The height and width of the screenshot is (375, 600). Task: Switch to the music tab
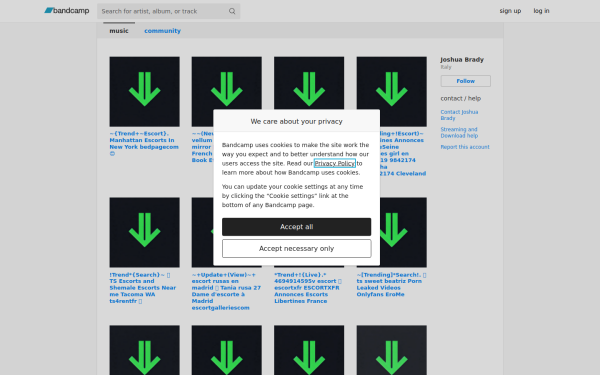(119, 31)
